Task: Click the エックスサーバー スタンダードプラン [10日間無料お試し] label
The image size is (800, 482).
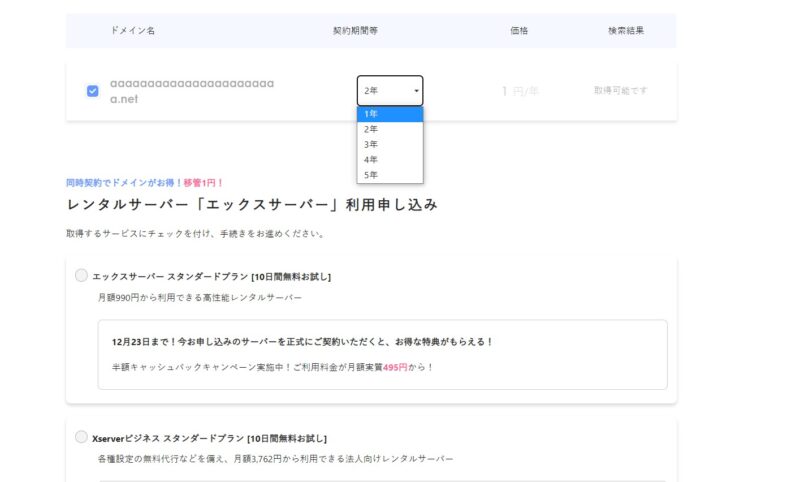Action: tap(211, 276)
